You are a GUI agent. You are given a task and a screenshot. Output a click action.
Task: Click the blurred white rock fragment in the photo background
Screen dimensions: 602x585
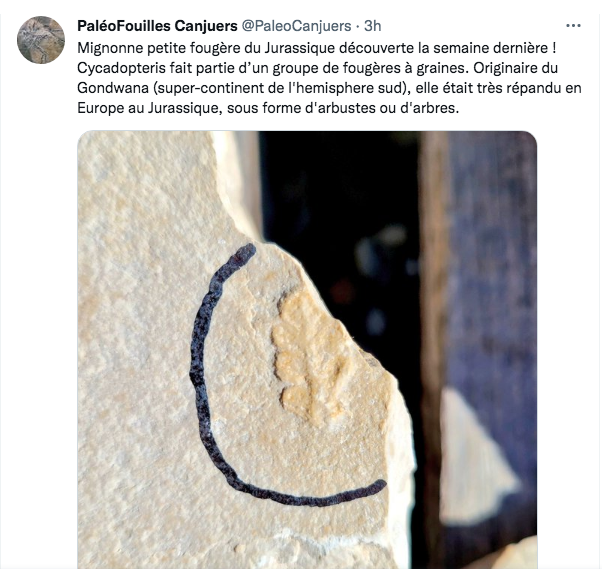[x=474, y=457]
